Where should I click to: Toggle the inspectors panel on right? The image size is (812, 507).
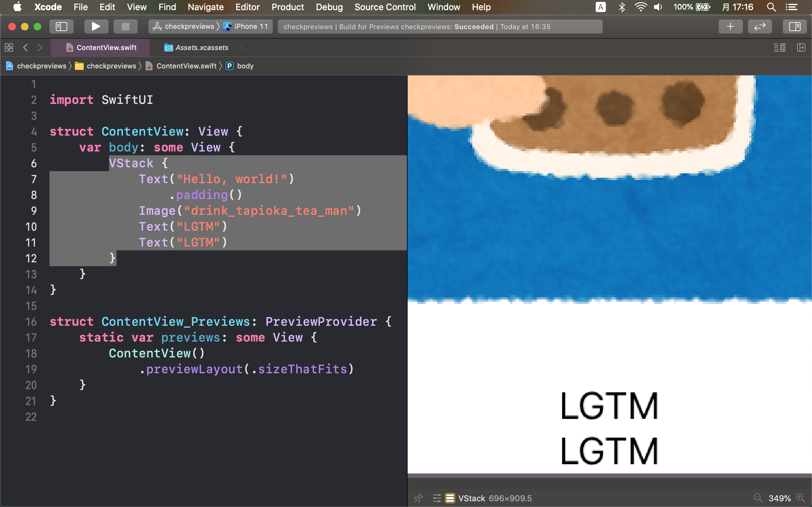(794, 27)
